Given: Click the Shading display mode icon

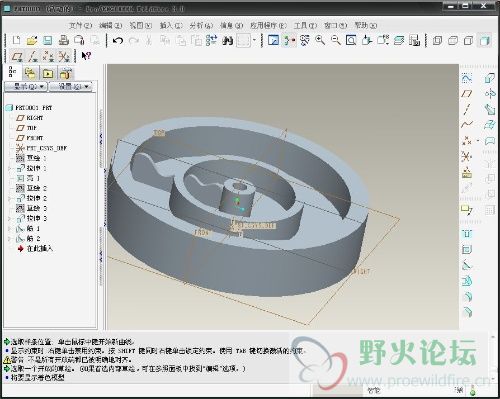Looking at the screenshot, I should (484, 41).
